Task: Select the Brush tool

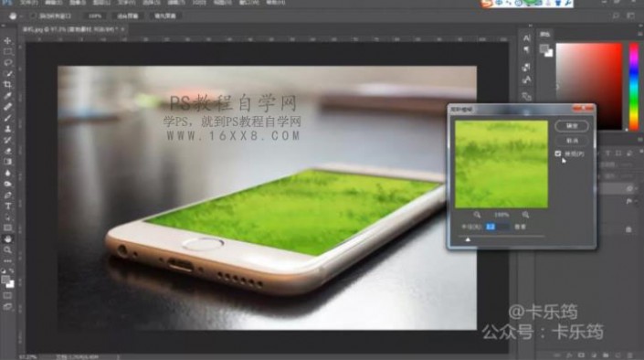Action: coord(8,118)
